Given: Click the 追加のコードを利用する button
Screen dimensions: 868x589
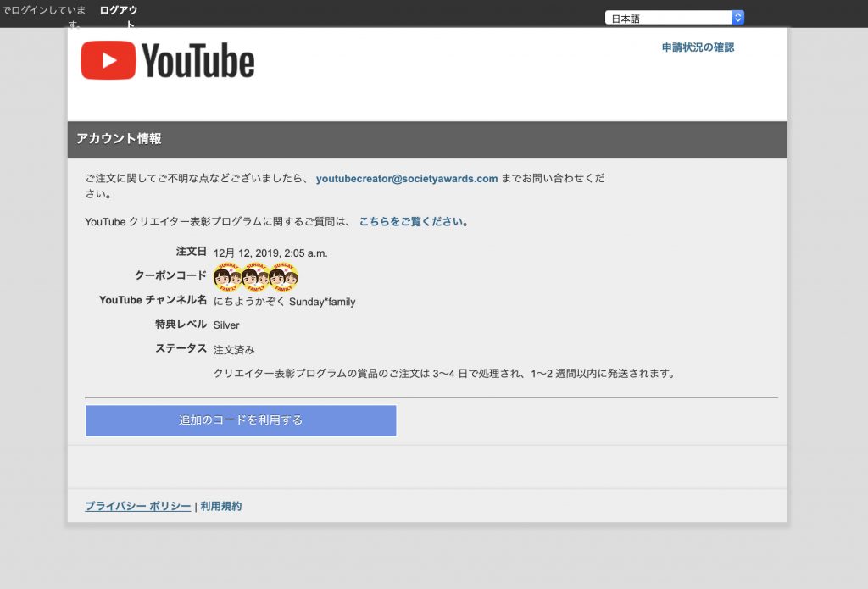Looking at the screenshot, I should click(x=241, y=420).
